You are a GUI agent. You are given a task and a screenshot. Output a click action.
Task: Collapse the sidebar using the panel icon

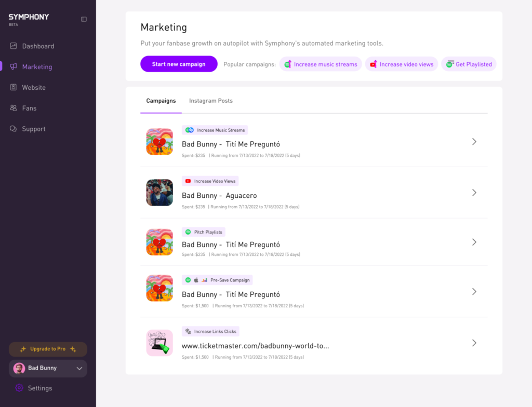[x=84, y=19]
